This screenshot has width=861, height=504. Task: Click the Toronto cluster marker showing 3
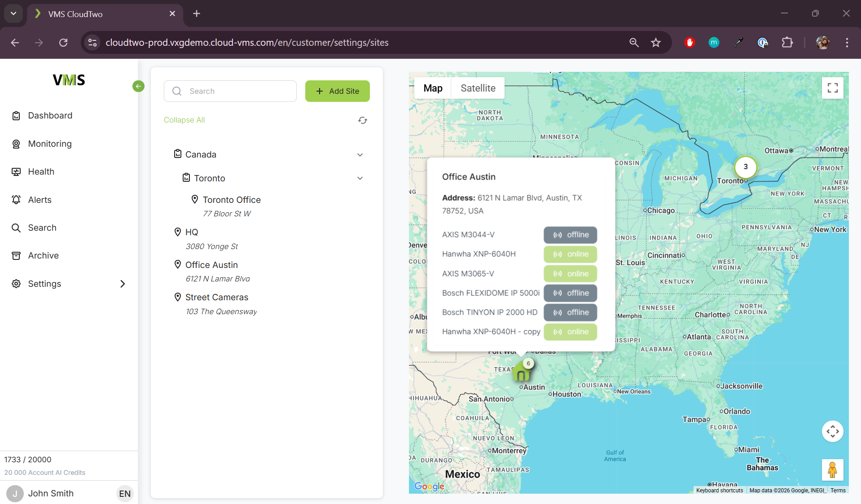tap(745, 167)
